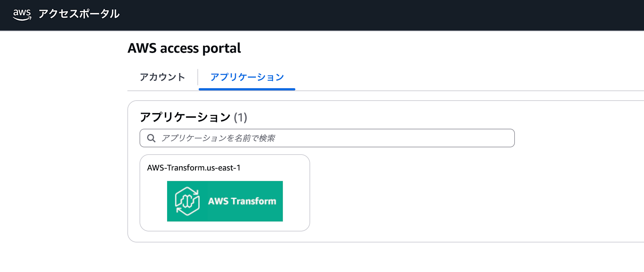The width and height of the screenshot is (644, 272).
Task: Click the orange smile arrow under aws
Action: point(22,19)
